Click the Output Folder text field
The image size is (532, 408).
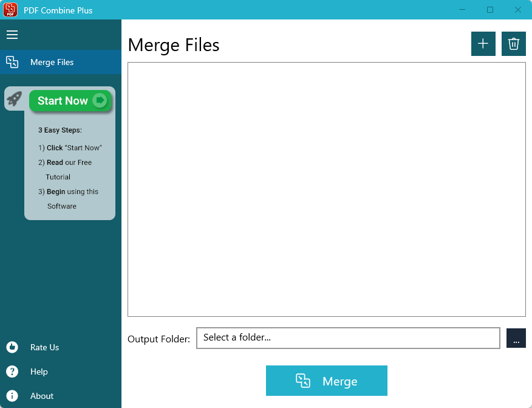[x=348, y=338]
